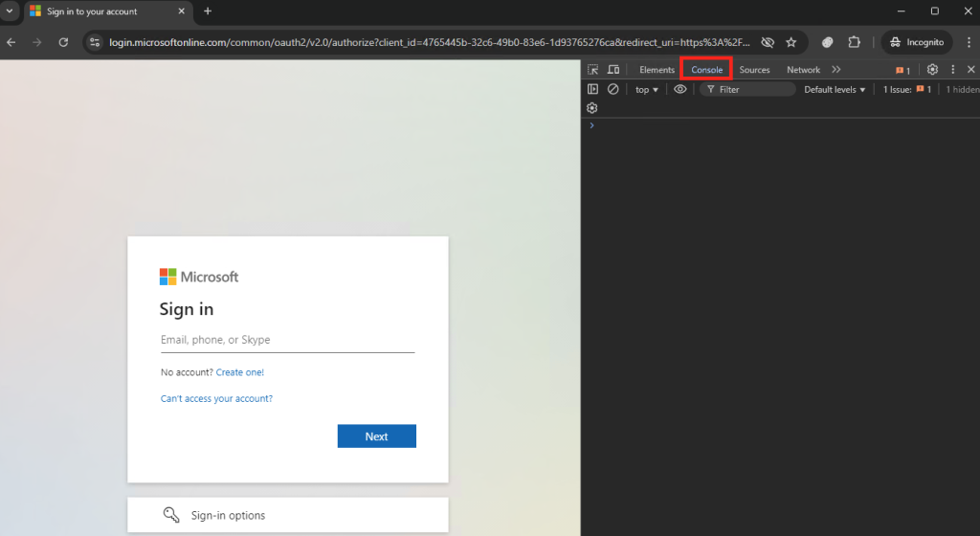Click the console Filter field
This screenshot has height=536, width=980.
pyautogui.click(x=748, y=90)
